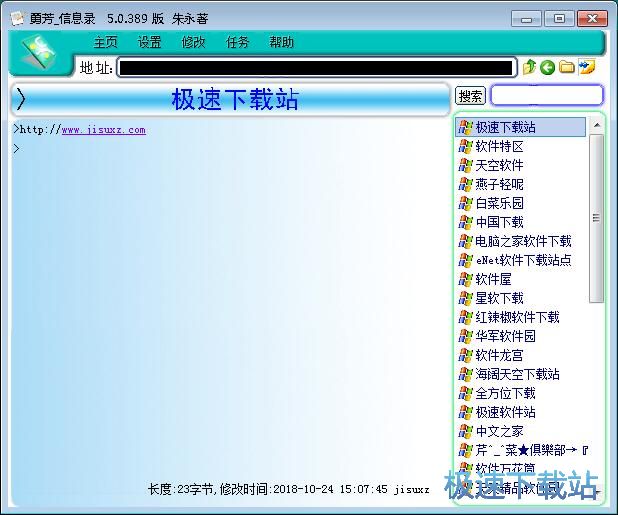The height and width of the screenshot is (515, 618).
Task: Click the icon beside 华军软件园
Action: tap(465, 336)
